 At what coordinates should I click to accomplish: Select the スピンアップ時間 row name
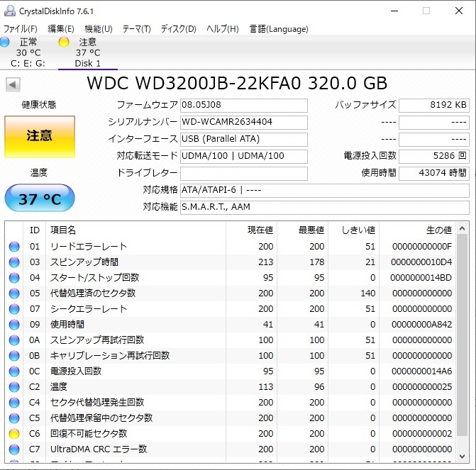[84, 262]
